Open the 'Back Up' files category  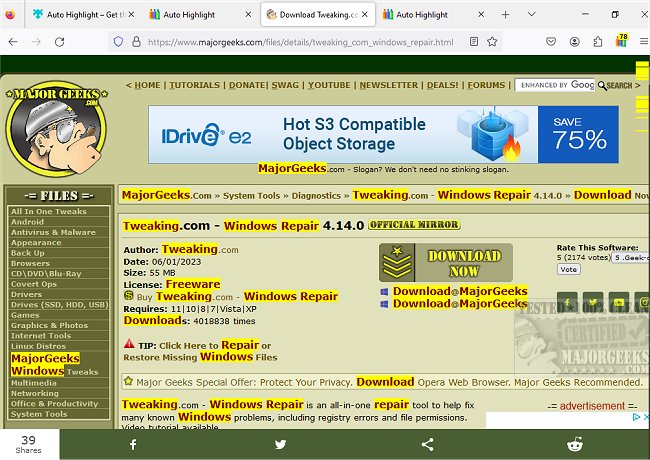[28, 253]
